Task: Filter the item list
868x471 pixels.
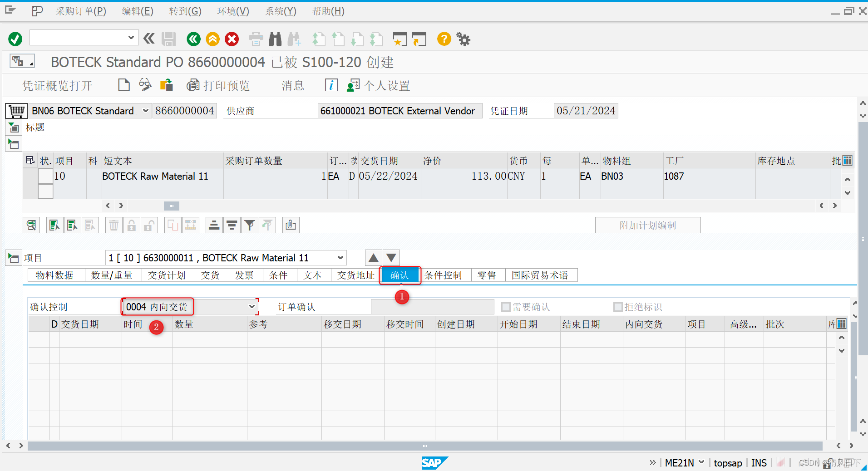Action: [250, 225]
